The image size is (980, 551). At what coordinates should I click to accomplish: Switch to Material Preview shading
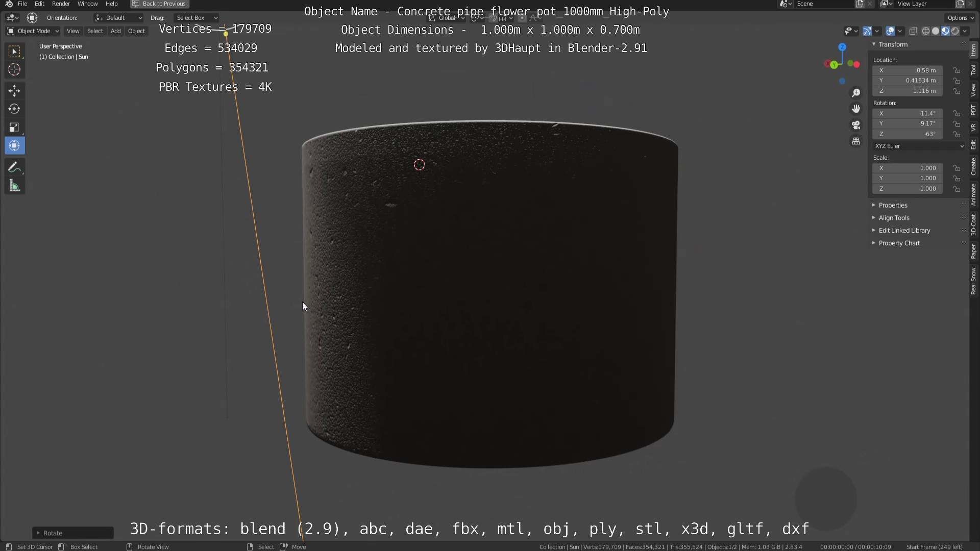(945, 31)
